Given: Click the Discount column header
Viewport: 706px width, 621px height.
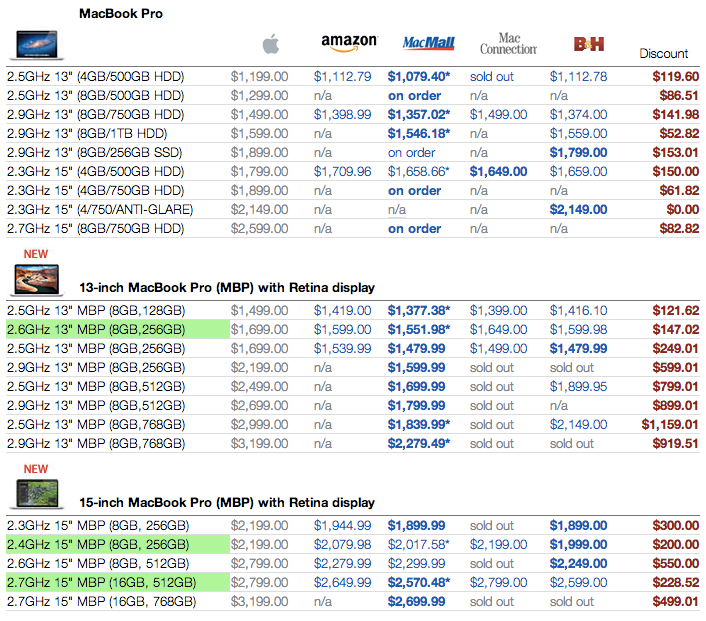Looking at the screenshot, I should coord(664,54).
